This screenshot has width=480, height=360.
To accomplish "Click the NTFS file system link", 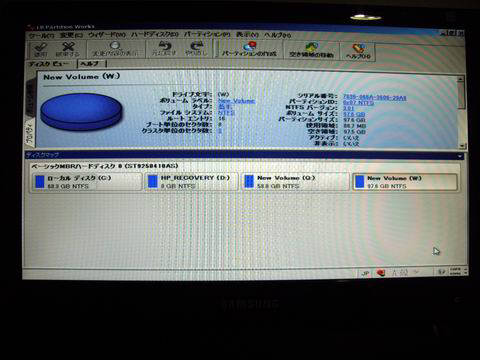I will [226, 113].
